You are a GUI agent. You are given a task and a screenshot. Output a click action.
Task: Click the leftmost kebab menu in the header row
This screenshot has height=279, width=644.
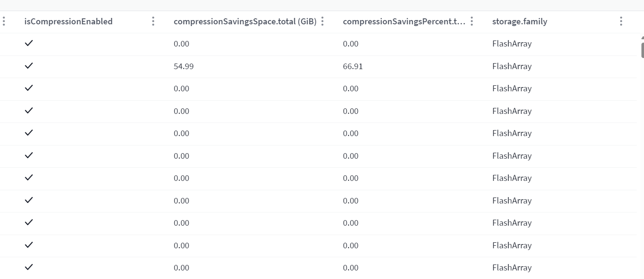4,21
